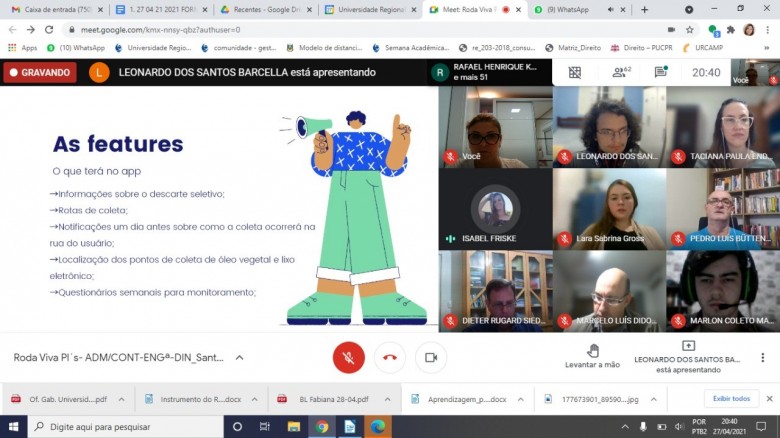Open the meeting chat icon
780x438 pixels.
coord(661,72)
